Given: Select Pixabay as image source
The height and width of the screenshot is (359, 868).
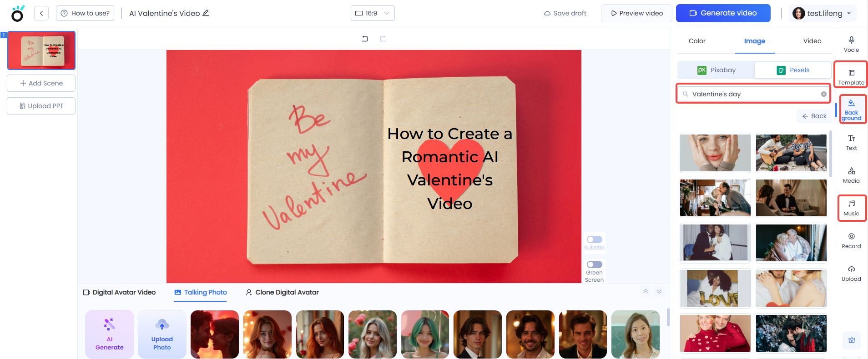Looking at the screenshot, I should tap(716, 70).
